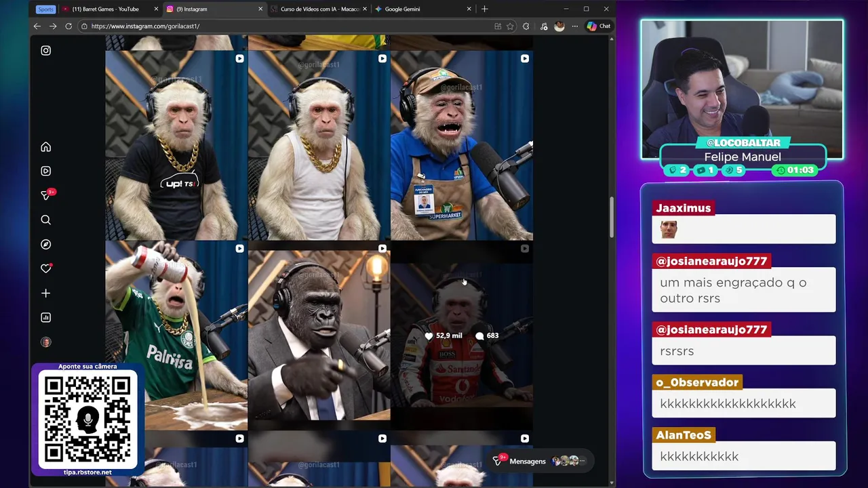This screenshot has height=488, width=868.
Task: Open the gorilla in suit reel
Action: point(319,335)
